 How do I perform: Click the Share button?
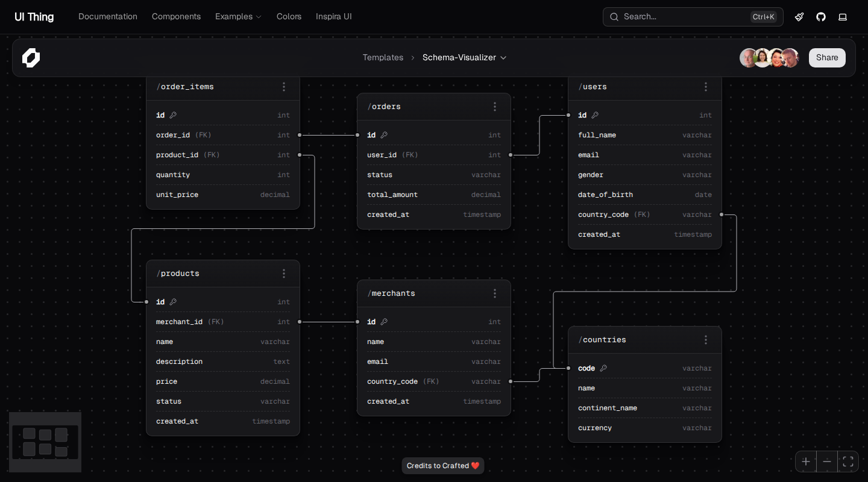click(827, 58)
